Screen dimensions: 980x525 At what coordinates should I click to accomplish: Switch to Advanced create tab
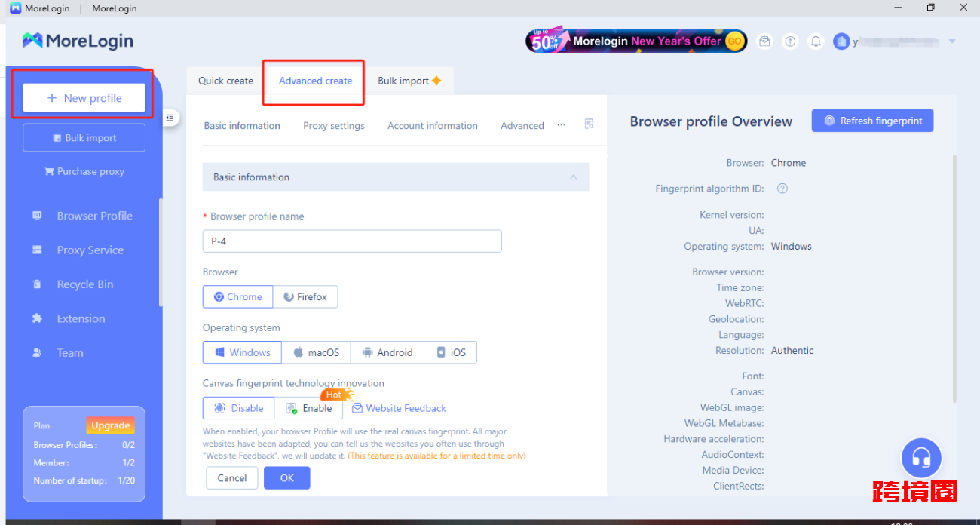(x=315, y=81)
